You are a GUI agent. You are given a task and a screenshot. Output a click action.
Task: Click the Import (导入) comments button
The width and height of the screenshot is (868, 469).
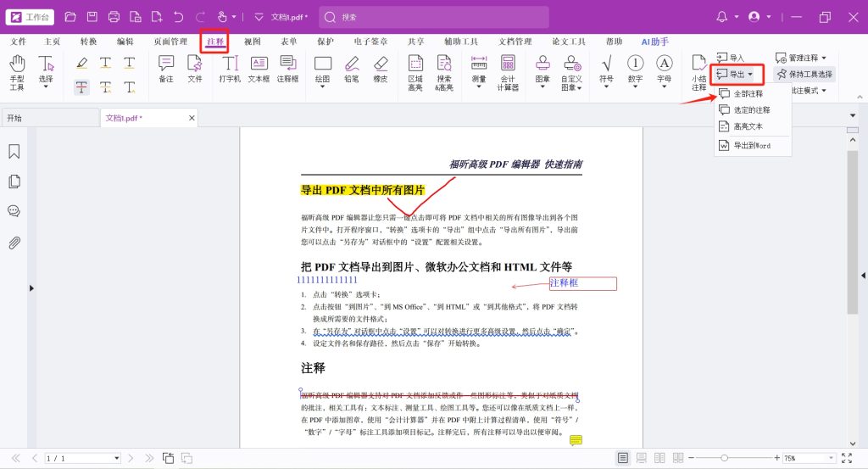(x=730, y=58)
